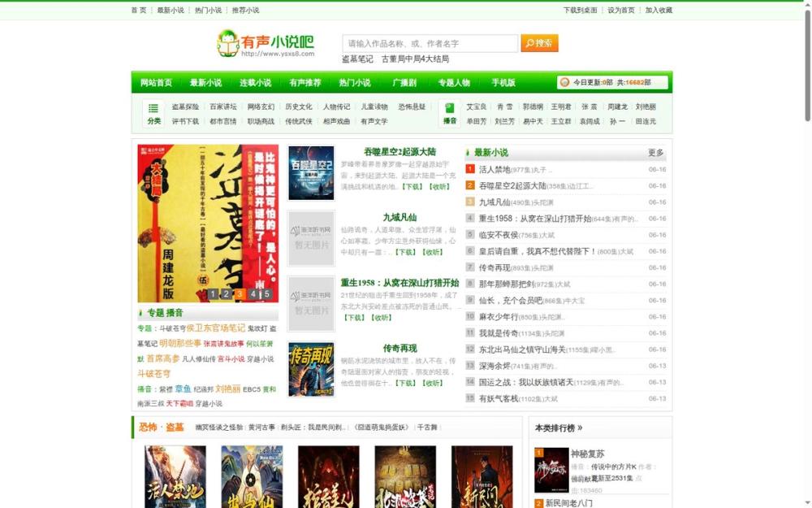Viewport: 812px width, 508px height.
Task: Click 下载 under 吞噬星空2起源大陆
Action: click(x=412, y=187)
